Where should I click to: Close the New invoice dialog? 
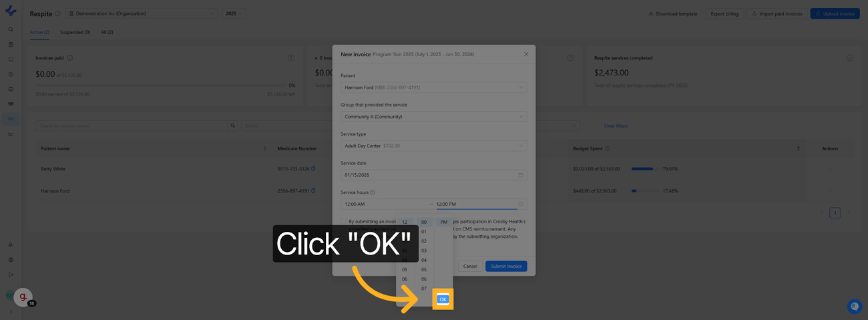coord(525,54)
